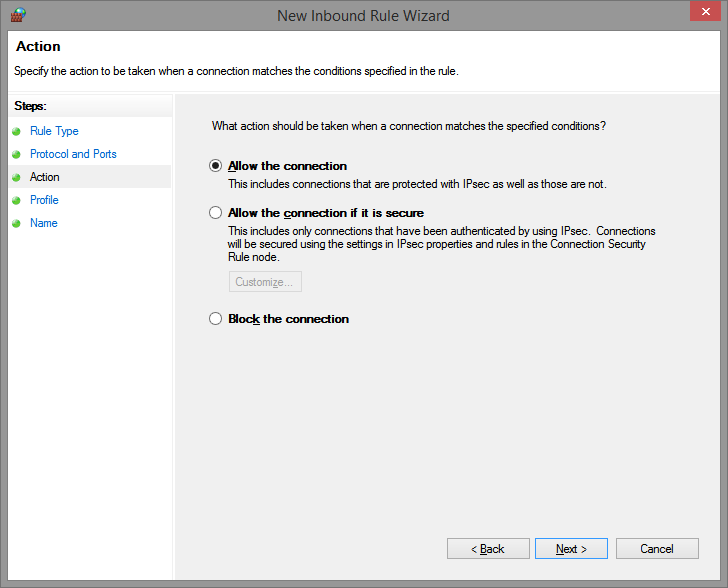Image resolution: width=728 pixels, height=588 pixels.
Task: Click the green bullet beside Rule Type
Action: click(x=16, y=131)
